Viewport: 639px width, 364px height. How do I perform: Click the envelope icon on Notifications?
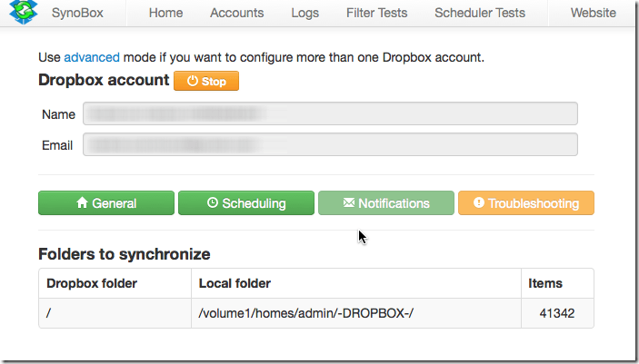click(349, 202)
